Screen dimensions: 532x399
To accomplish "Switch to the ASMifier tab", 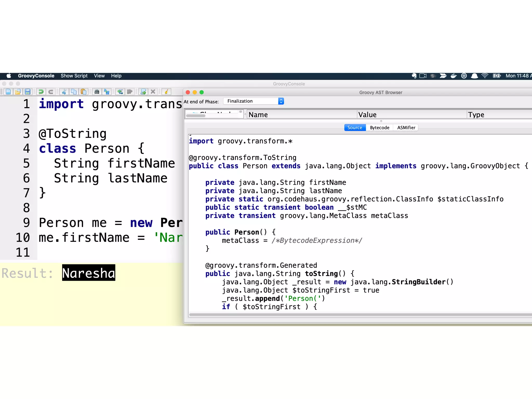I will (x=406, y=128).
